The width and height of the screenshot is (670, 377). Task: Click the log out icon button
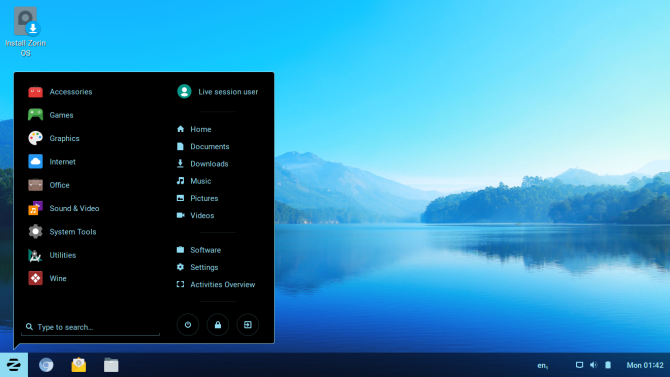point(247,325)
